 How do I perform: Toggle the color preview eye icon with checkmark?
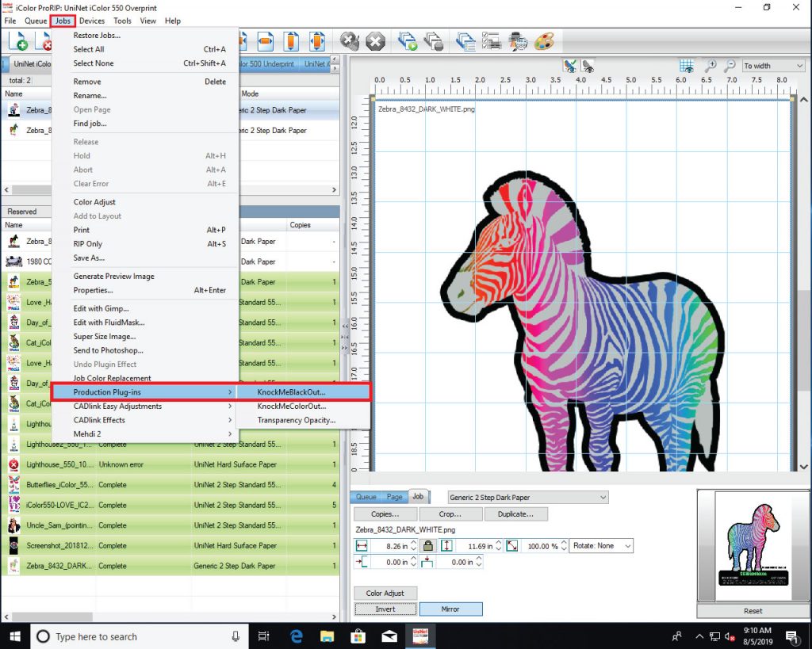(570, 66)
